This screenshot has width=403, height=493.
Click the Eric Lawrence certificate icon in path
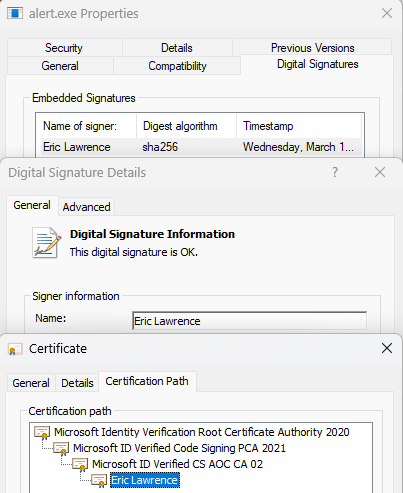(x=99, y=480)
